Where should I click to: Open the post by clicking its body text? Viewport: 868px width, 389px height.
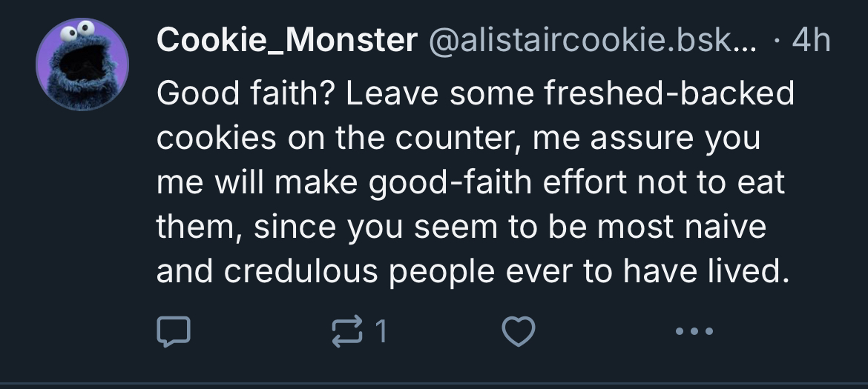[475, 182]
